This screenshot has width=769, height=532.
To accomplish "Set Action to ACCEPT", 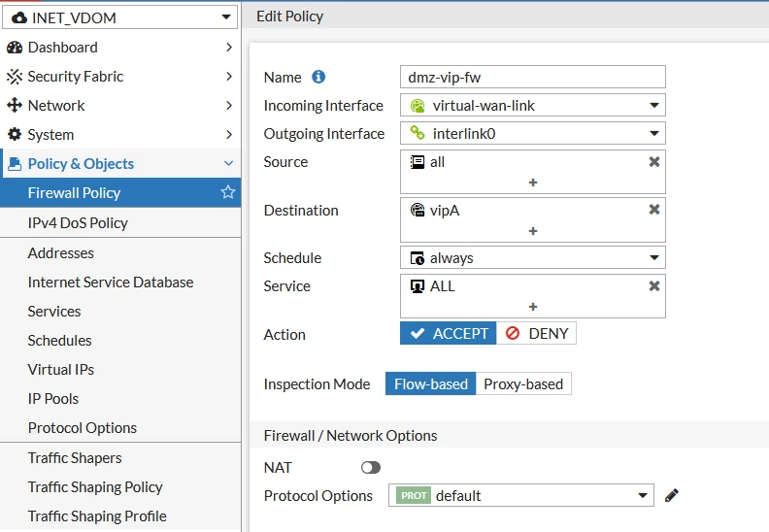I will (x=449, y=333).
